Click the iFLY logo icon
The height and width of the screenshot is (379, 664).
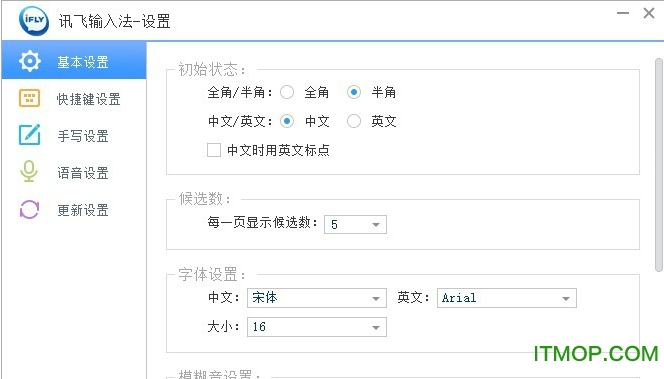point(34,20)
